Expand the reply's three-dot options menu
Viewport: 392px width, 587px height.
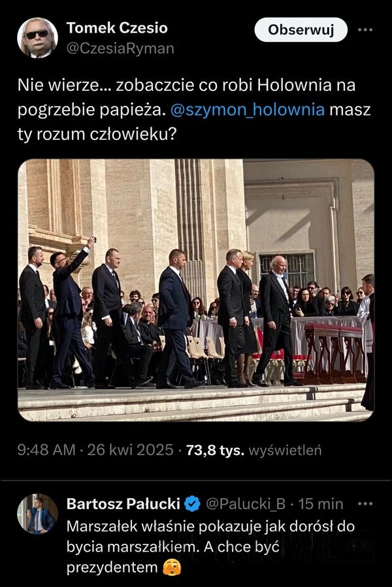pos(365,504)
